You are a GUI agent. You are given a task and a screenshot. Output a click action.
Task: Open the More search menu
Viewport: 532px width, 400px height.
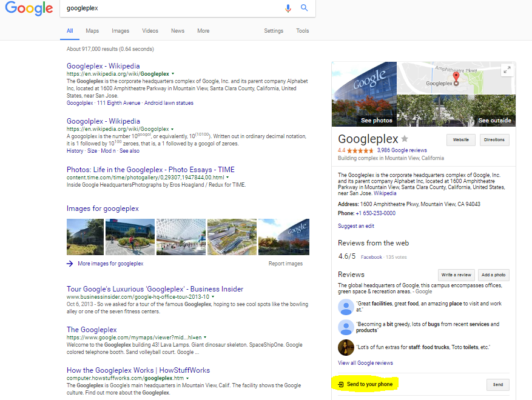point(203,31)
